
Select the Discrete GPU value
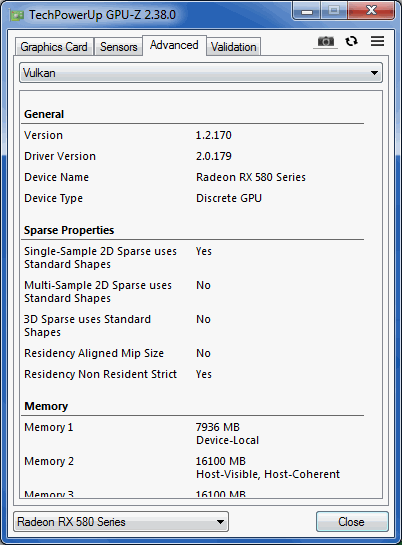(229, 198)
